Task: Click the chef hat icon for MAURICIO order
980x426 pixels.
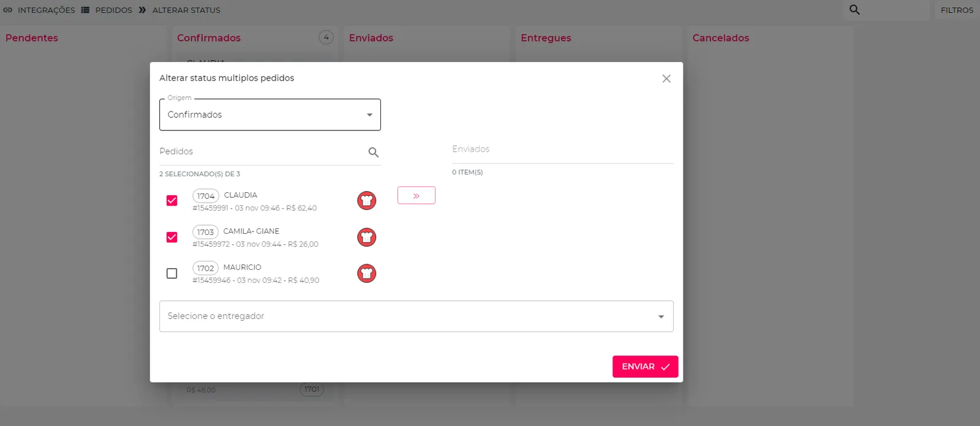Action: 367,273
